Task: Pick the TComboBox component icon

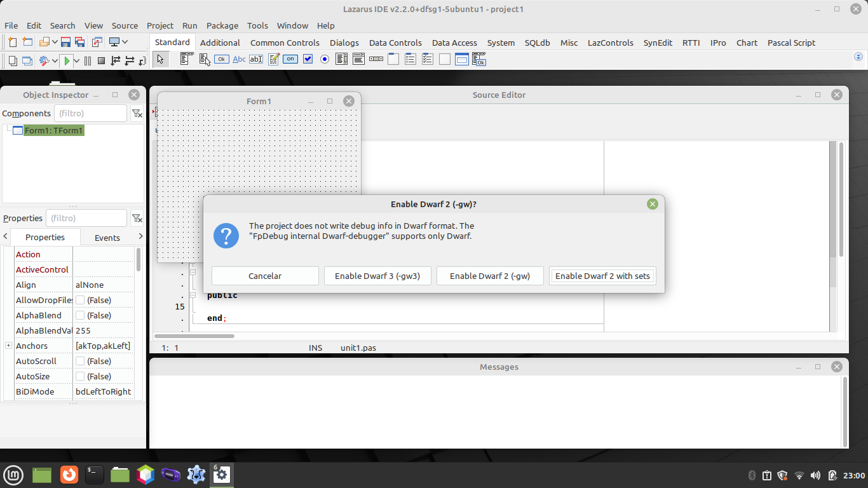Action: coord(359,59)
